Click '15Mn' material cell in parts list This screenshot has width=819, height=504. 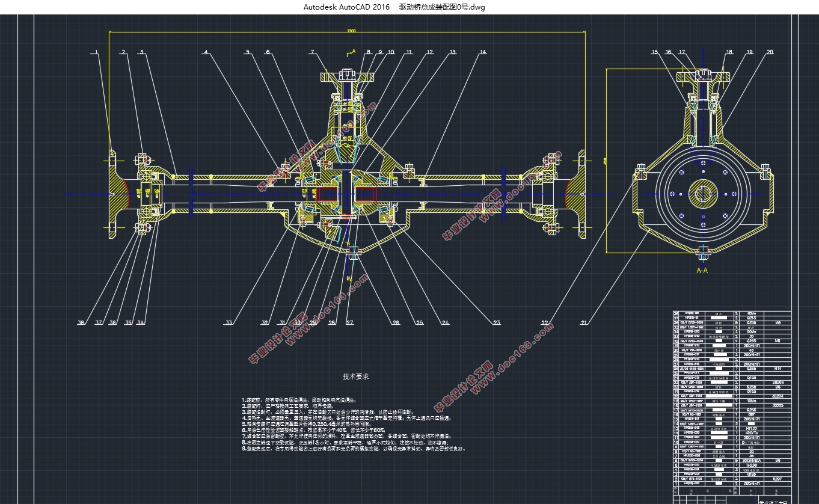(752, 401)
